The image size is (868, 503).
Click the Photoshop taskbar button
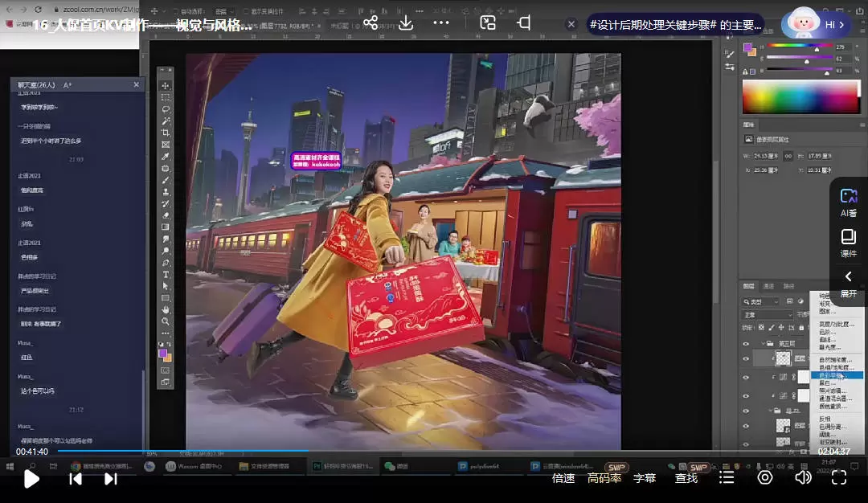[343, 467]
